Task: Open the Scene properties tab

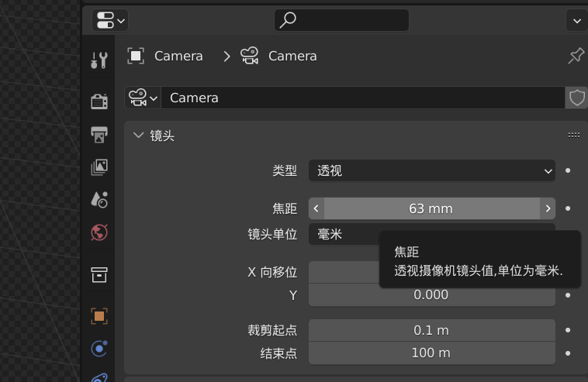Action: point(99,200)
